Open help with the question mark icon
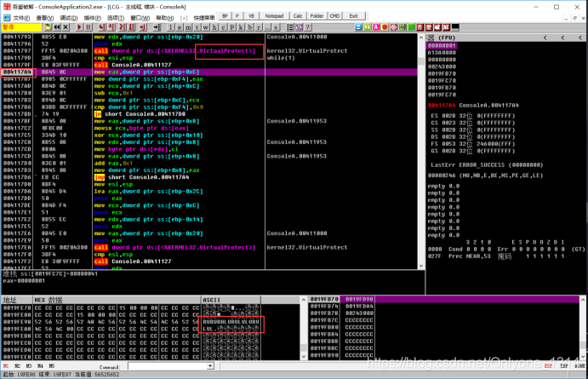 click(307, 27)
